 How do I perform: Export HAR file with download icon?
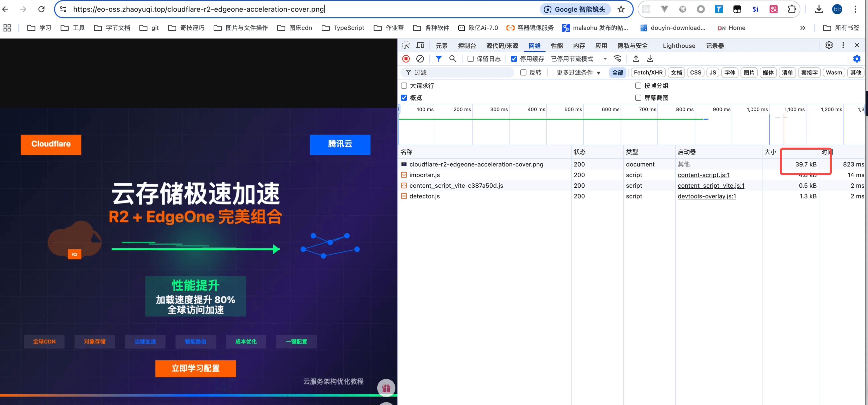(x=650, y=59)
